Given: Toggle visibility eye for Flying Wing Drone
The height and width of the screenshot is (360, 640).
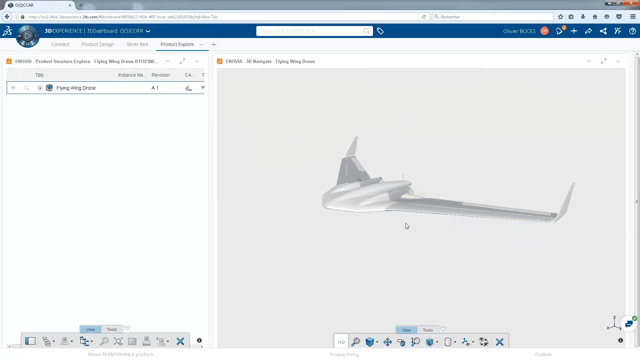Looking at the screenshot, I should coord(13,88).
